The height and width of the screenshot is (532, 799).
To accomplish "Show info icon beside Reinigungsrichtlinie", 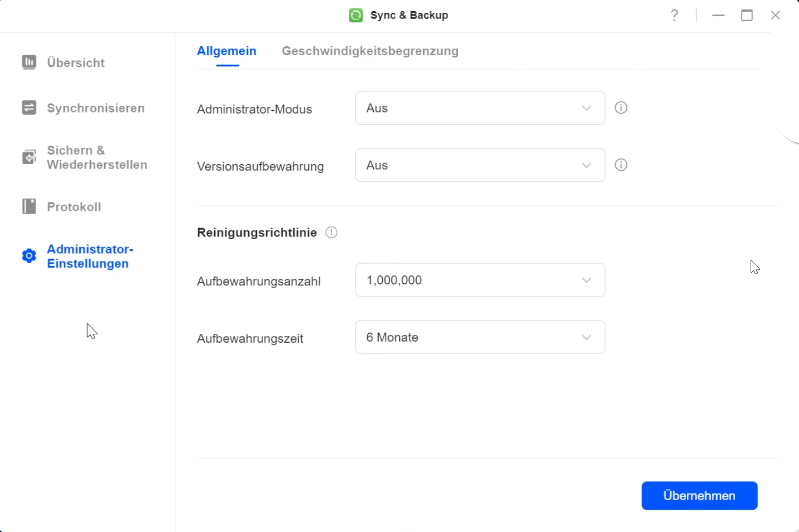I will (331, 233).
